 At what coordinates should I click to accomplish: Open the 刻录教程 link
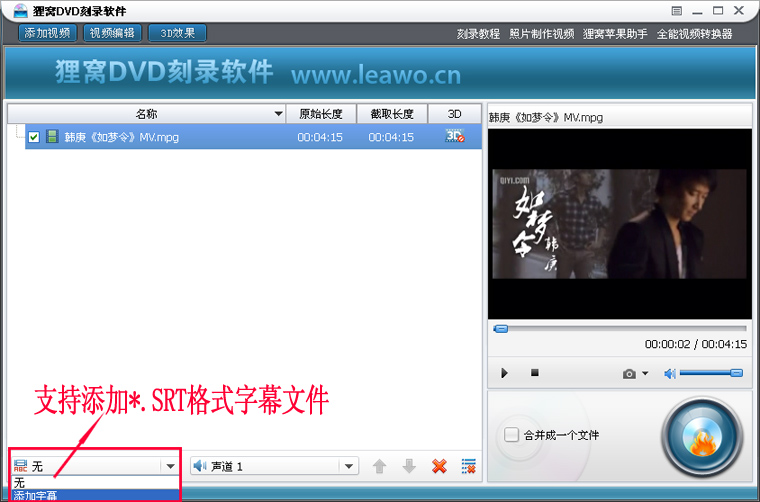(478, 34)
